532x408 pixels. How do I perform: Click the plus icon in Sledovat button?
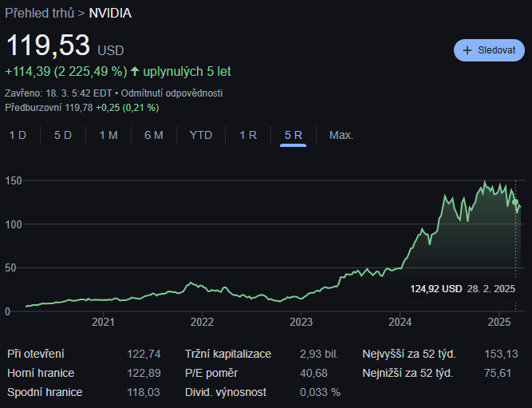467,50
